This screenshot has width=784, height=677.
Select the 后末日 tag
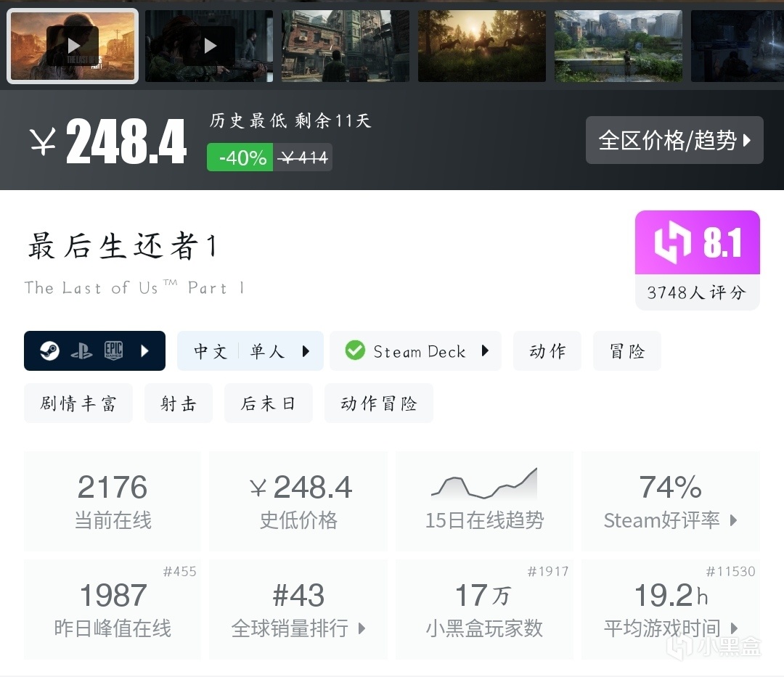click(269, 403)
